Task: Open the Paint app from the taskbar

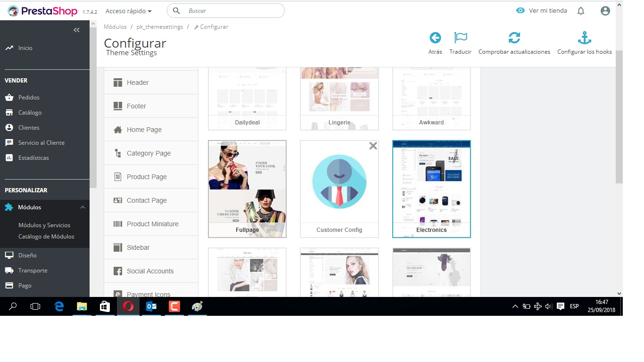Action: click(197, 306)
